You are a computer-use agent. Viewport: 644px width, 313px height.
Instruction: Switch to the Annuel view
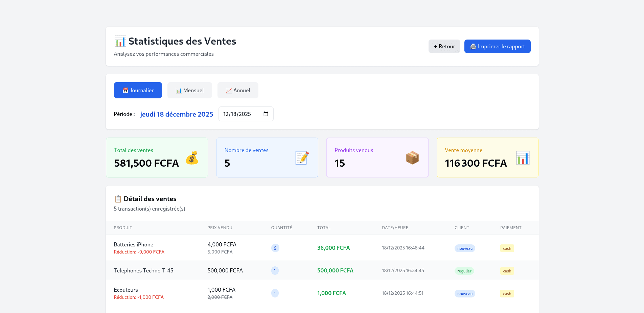237,90
